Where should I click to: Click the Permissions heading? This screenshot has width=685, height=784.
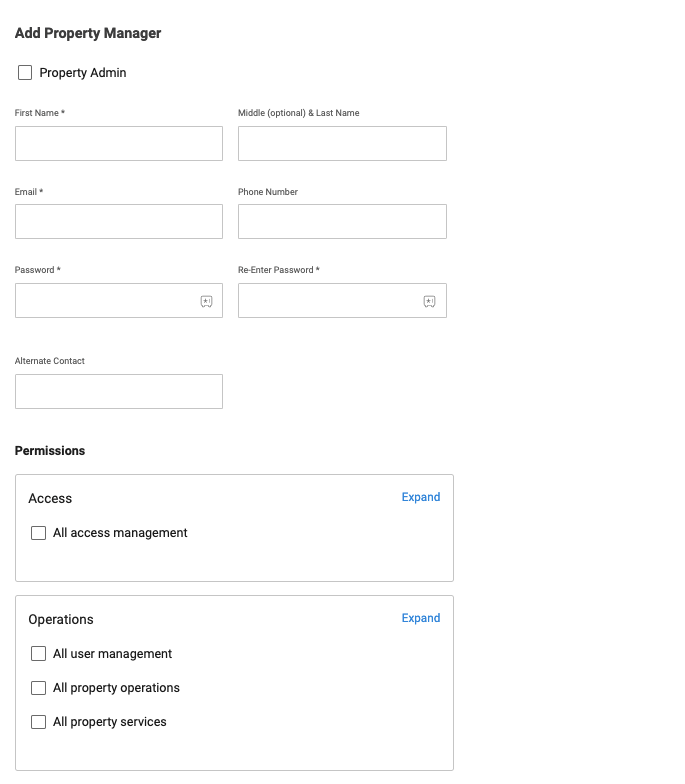tap(50, 451)
